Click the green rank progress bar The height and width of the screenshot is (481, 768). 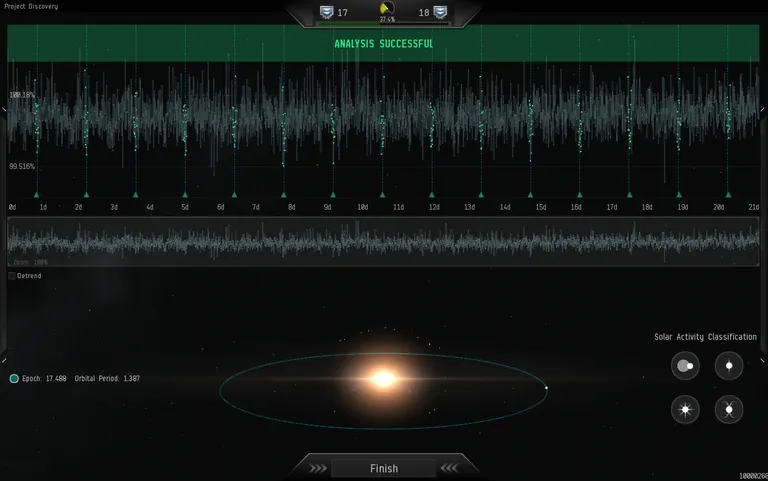click(x=384, y=24)
